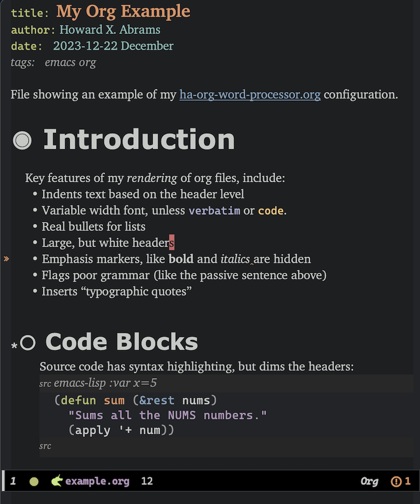Click the red fringe arrow in left margin
The image size is (420, 504).
click(6, 258)
